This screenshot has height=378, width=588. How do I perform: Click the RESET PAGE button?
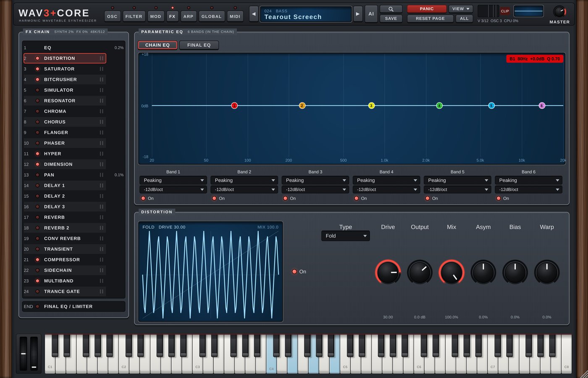pyautogui.click(x=430, y=18)
